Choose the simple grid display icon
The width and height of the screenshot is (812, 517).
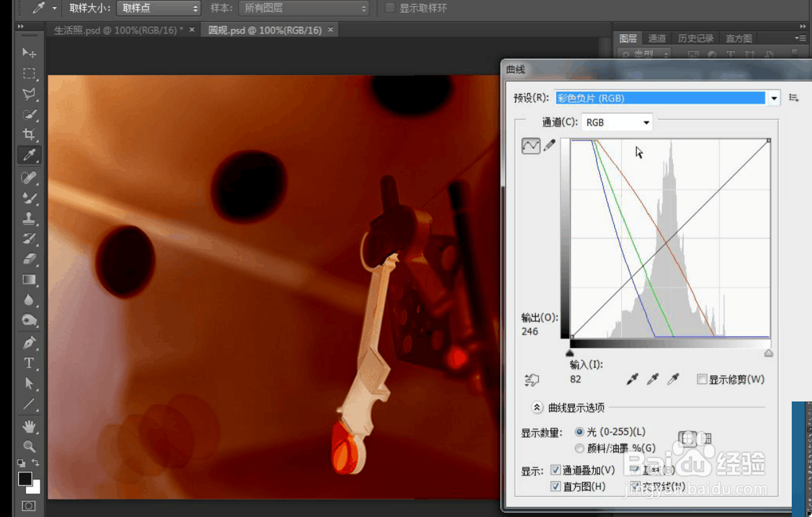(x=687, y=439)
